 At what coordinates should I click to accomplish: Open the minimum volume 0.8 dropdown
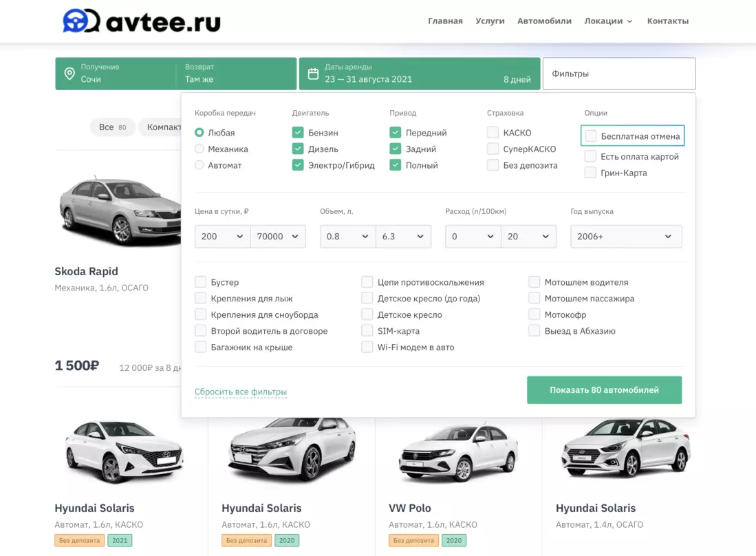[347, 236]
